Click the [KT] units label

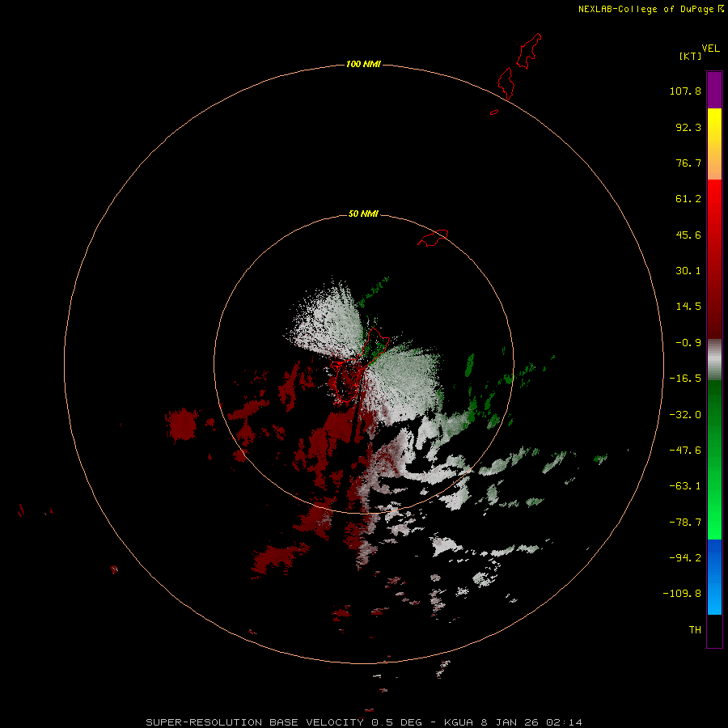pyautogui.click(x=691, y=56)
